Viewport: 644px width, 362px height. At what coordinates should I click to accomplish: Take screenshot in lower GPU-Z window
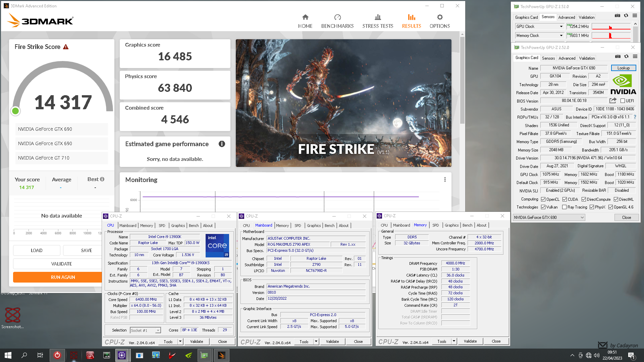(x=618, y=57)
